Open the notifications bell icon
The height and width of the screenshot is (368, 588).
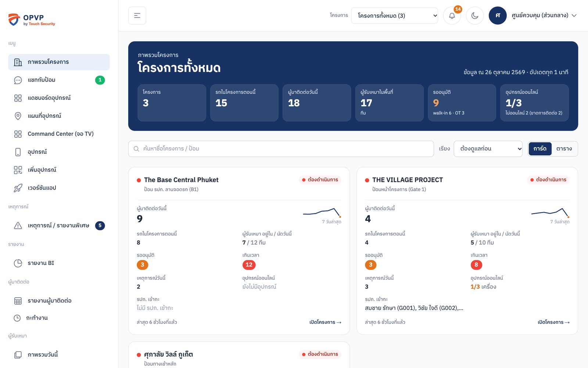[452, 15]
